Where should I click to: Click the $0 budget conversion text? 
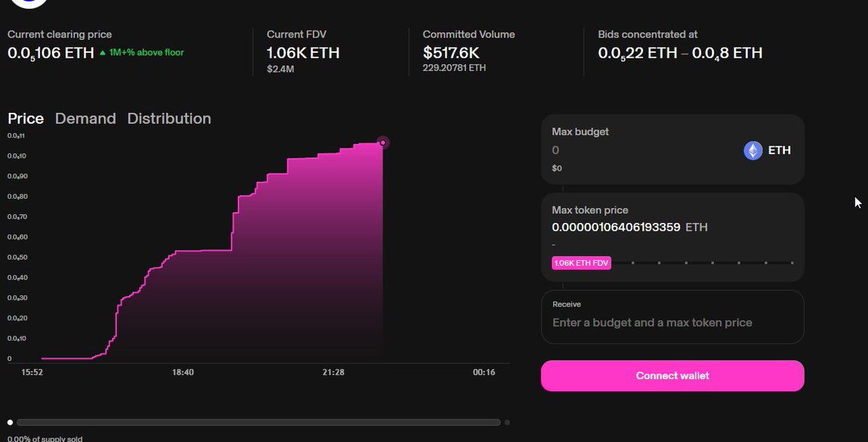[x=557, y=168]
